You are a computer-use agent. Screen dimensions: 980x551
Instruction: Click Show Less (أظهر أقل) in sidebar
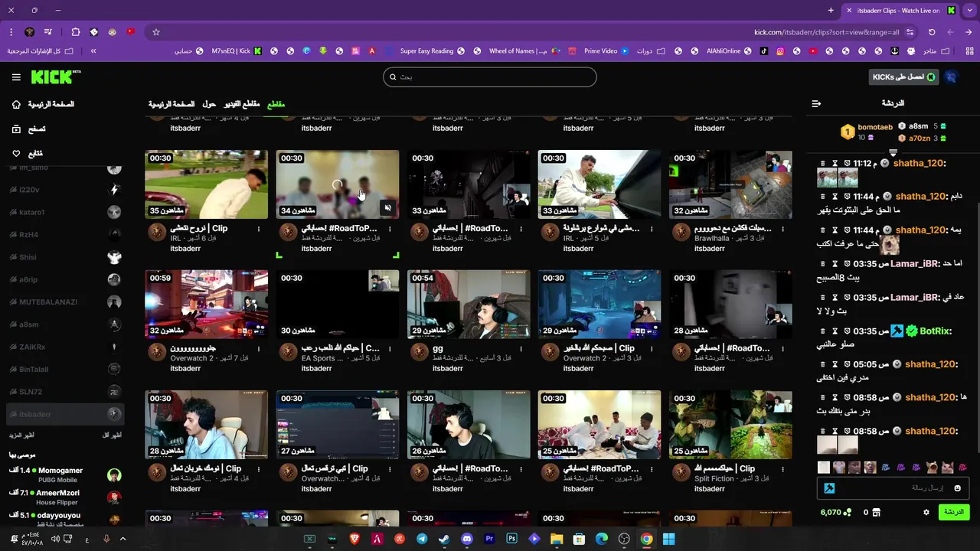coord(112,435)
